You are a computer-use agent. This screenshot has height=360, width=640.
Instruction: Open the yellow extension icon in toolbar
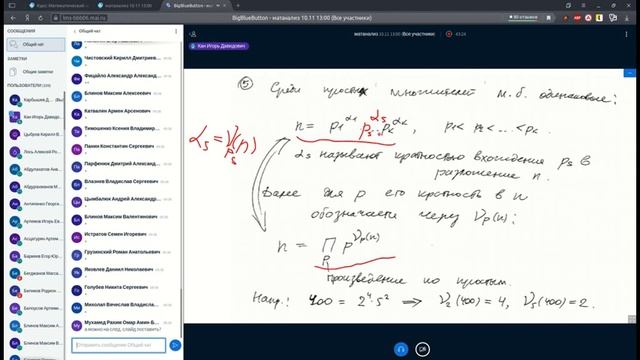599,18
